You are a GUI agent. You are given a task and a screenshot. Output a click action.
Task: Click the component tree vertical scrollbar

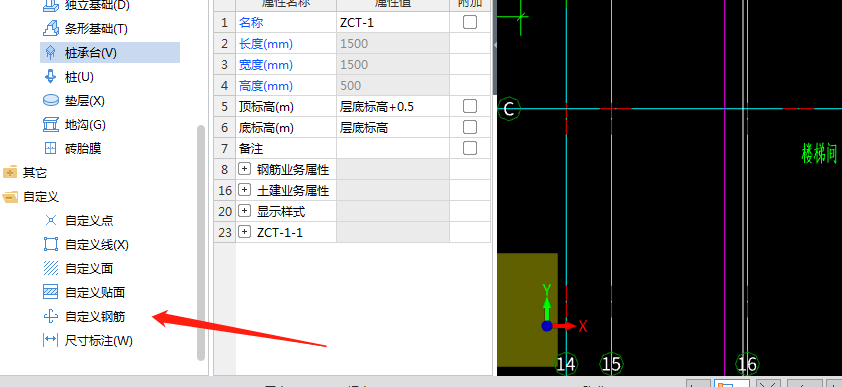(x=201, y=243)
